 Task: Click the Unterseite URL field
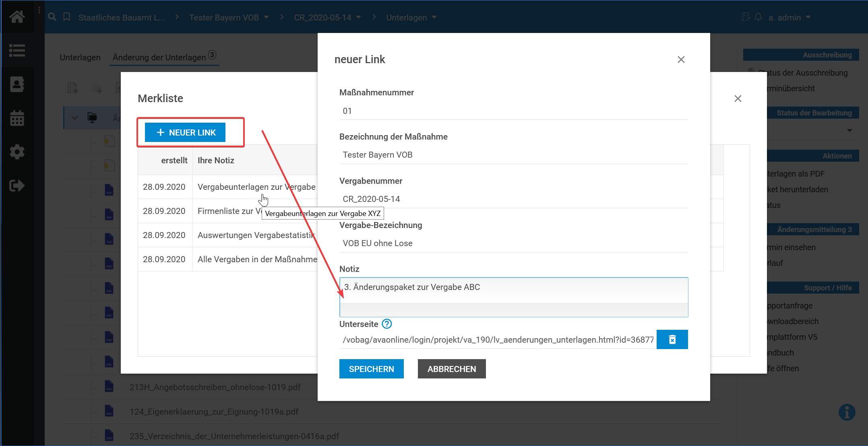tap(498, 340)
